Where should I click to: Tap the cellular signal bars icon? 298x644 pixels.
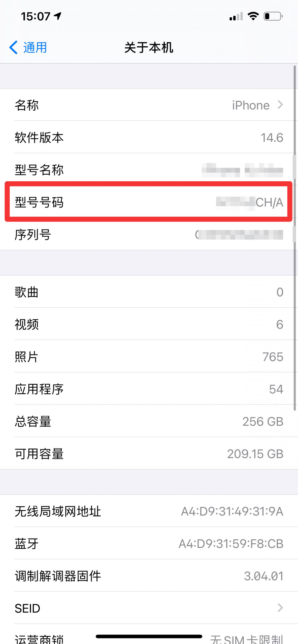tap(236, 16)
